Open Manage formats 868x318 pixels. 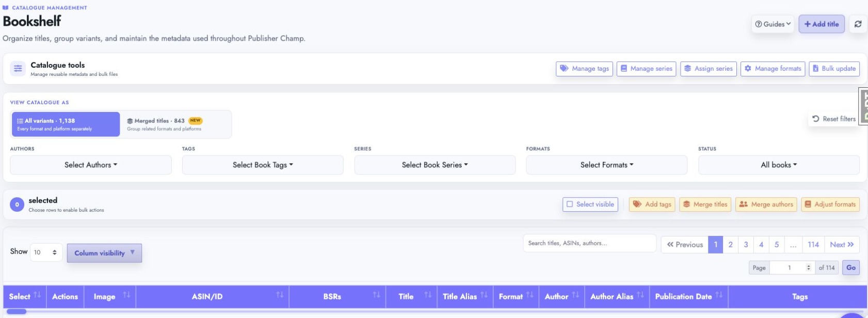pyautogui.click(x=773, y=69)
